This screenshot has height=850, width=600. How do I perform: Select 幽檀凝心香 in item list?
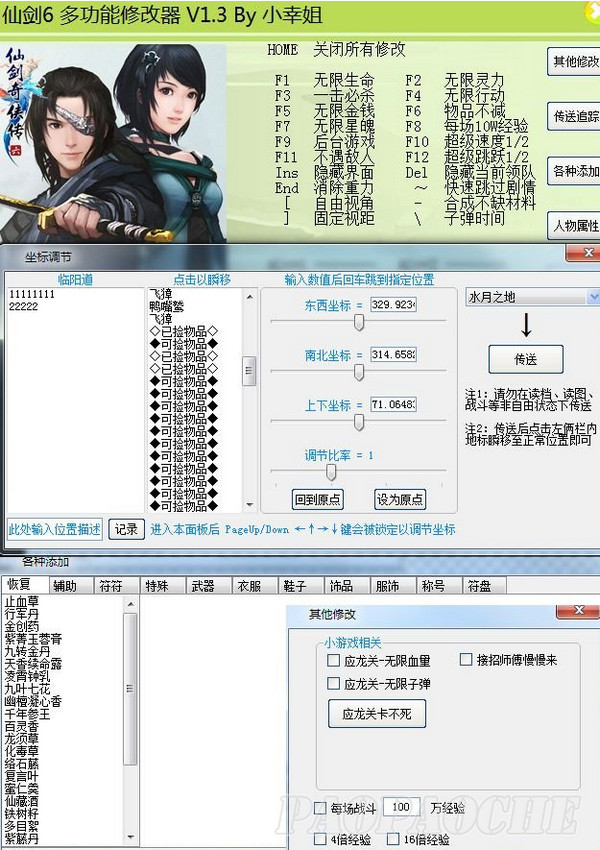pyautogui.click(x=33, y=701)
